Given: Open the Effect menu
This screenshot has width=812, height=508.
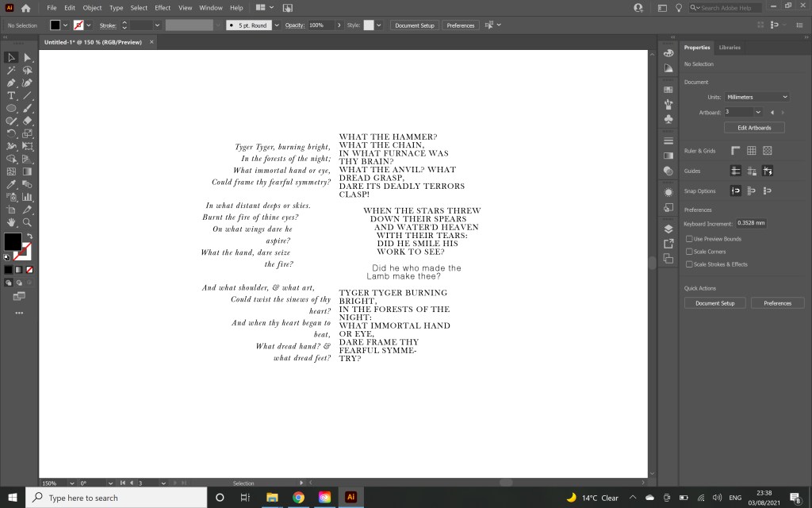Looking at the screenshot, I should point(163,8).
